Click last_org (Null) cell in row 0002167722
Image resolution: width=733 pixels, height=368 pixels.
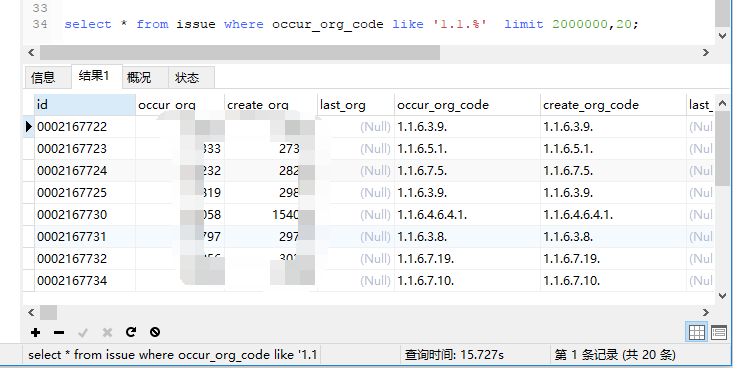356,127
